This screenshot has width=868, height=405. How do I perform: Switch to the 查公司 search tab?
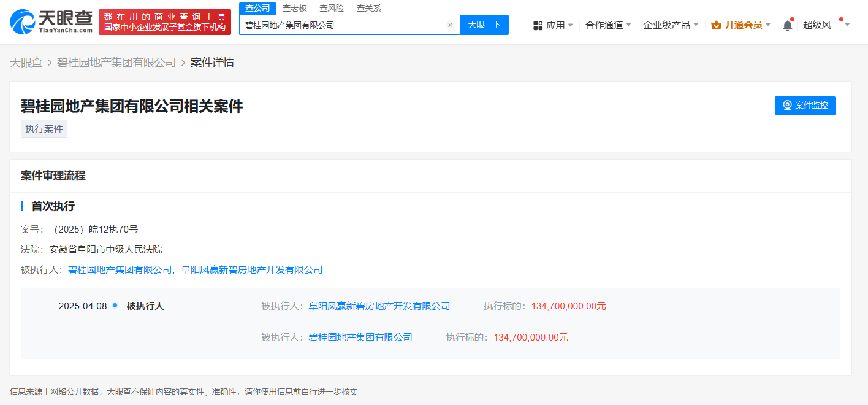coord(257,8)
